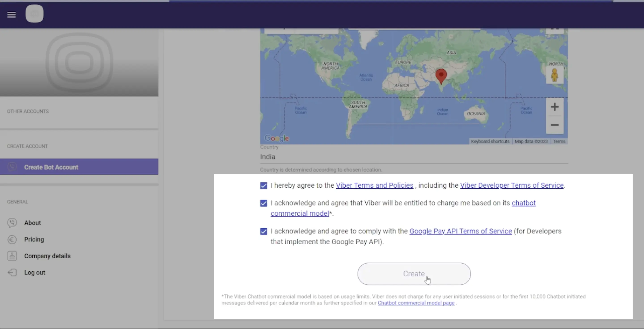The width and height of the screenshot is (644, 329).
Task: Click the Map data ©2023 text
Action: coord(531,141)
